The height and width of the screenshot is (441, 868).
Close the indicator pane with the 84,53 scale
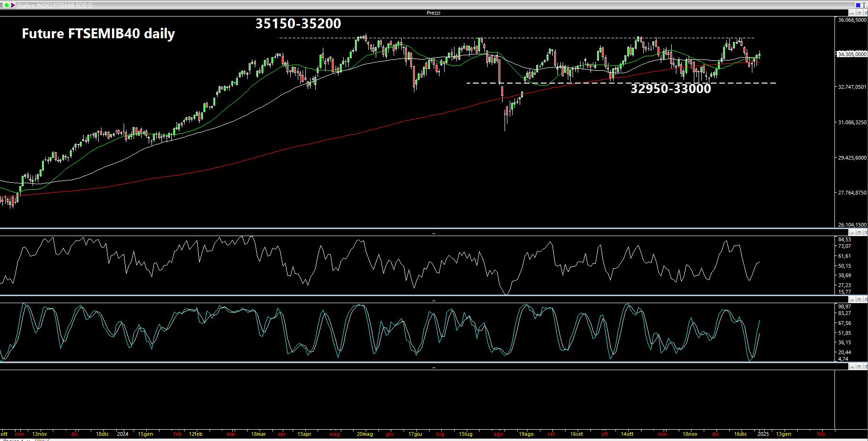point(866,233)
